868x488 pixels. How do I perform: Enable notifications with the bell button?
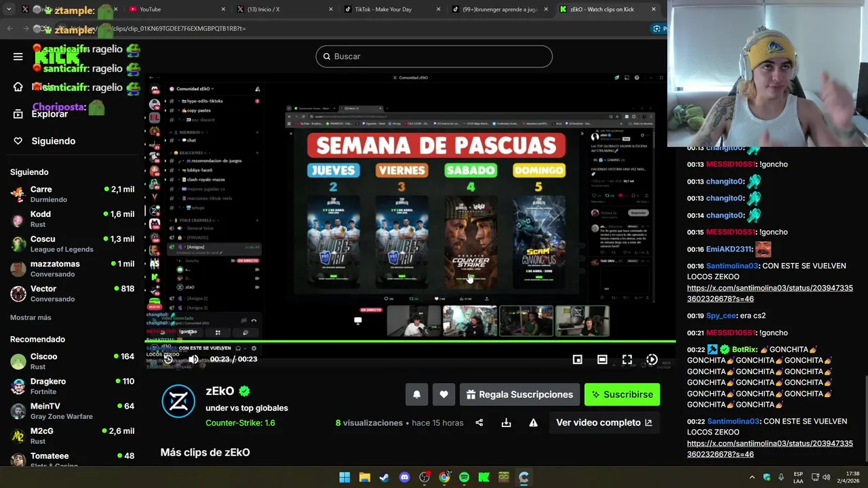point(417,394)
